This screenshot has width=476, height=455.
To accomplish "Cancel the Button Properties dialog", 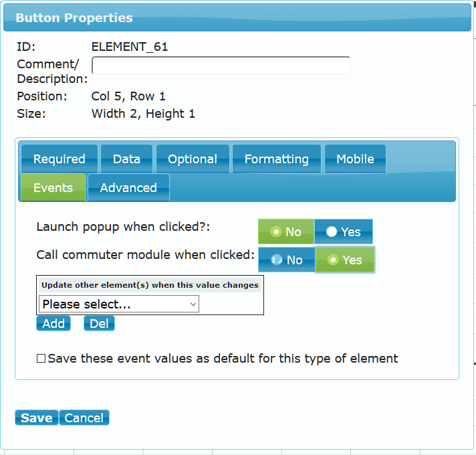I will pyautogui.click(x=84, y=418).
